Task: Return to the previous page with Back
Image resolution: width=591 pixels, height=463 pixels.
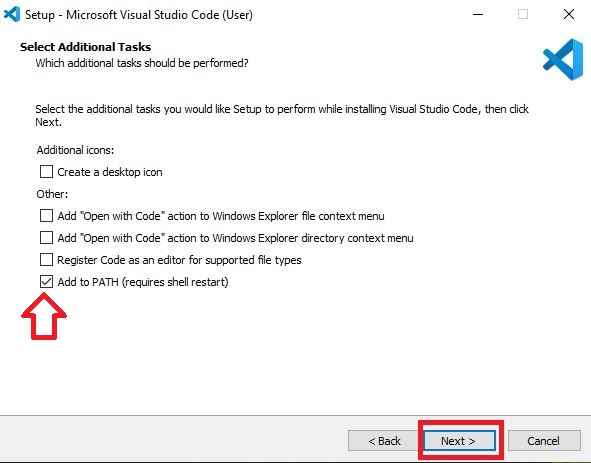Action: point(384,440)
